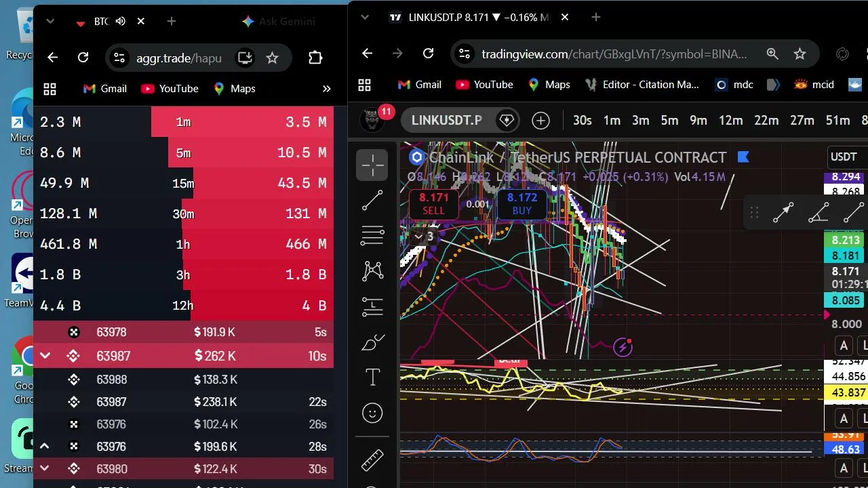Select the arrow line tool in floating toolbar
Image resolution: width=868 pixels, height=488 pixels.
click(783, 213)
